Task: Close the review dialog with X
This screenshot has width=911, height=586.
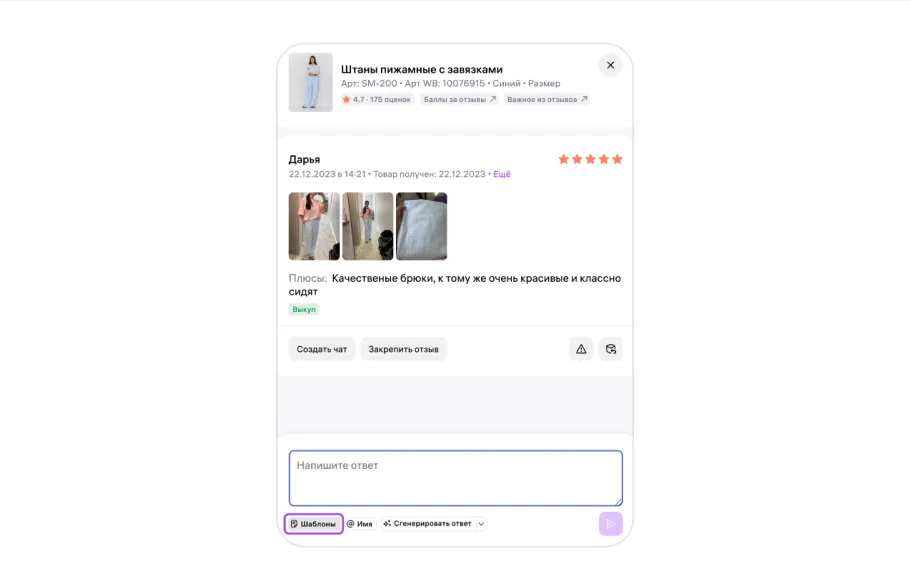Action: point(610,65)
